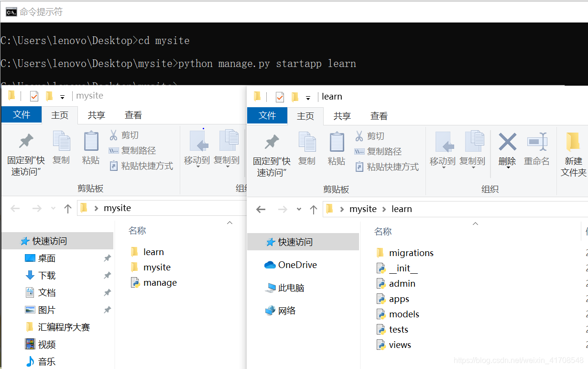The image size is (588, 369).
Task: Click Cut (剪切) in mysite window ribbon
Action: pyautogui.click(x=124, y=135)
